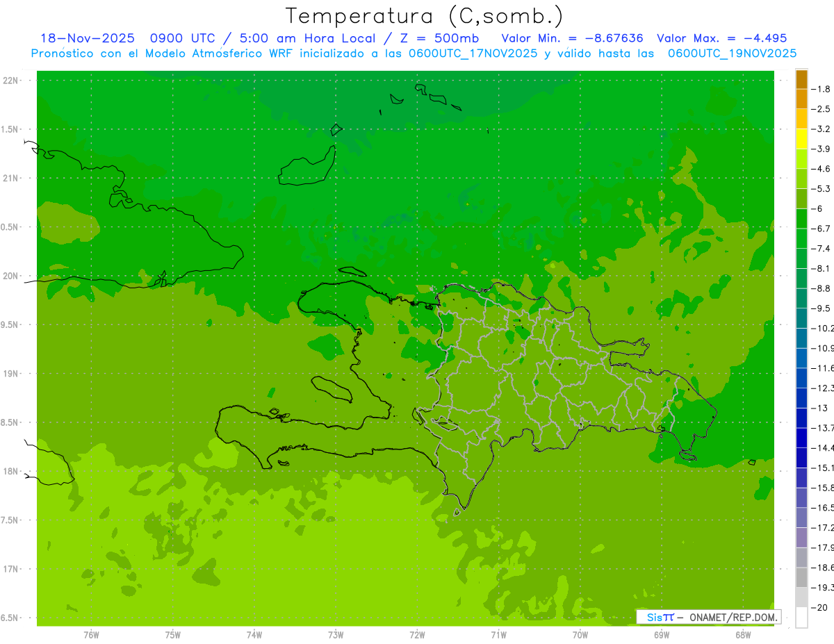
Task: Click the '19N' latitude axis label
Action: [10, 374]
